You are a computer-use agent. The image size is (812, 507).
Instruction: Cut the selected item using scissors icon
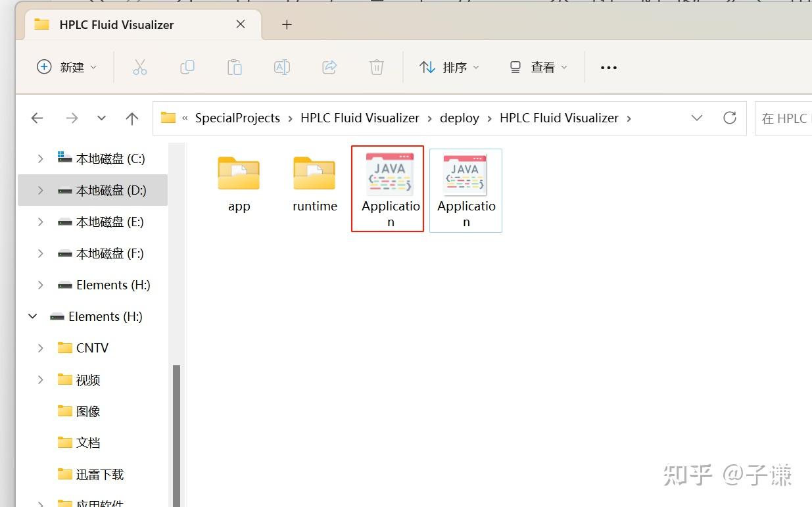coord(139,66)
